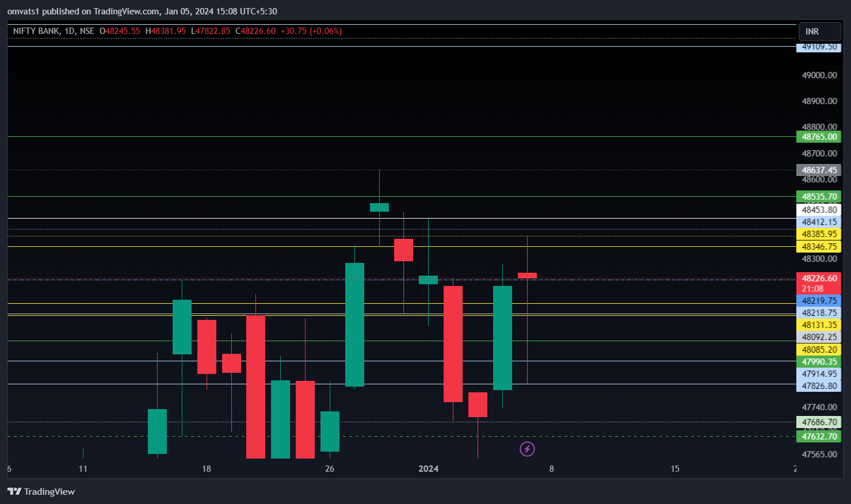Click the 49000.00 price scale tick
The image size is (851, 504).
[819, 75]
